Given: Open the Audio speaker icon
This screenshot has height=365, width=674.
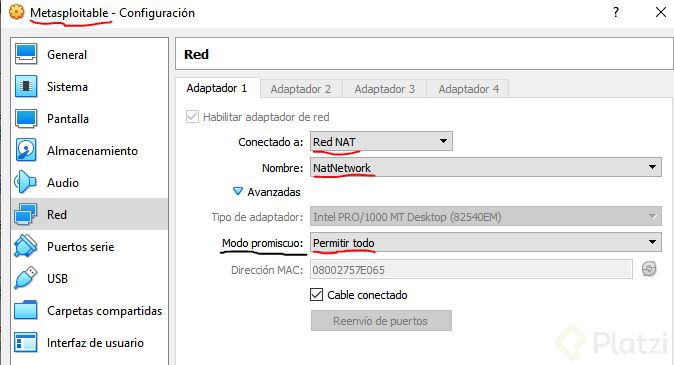Looking at the screenshot, I should click(x=25, y=182).
